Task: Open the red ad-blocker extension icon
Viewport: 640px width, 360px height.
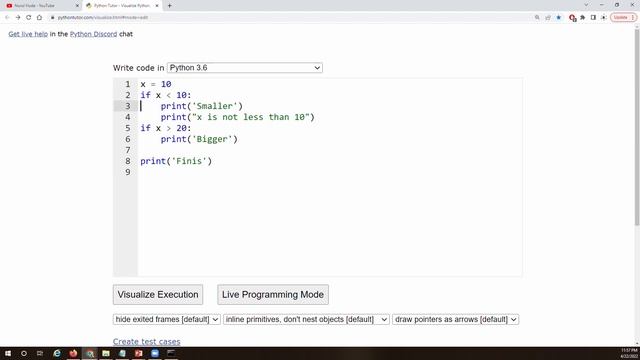Action: [572, 18]
